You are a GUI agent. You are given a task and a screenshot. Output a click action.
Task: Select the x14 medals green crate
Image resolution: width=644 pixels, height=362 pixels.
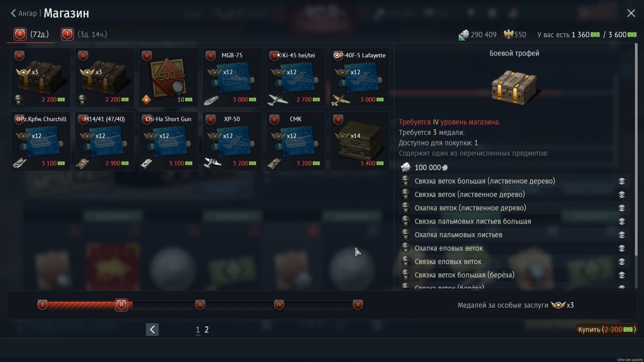click(x=359, y=141)
